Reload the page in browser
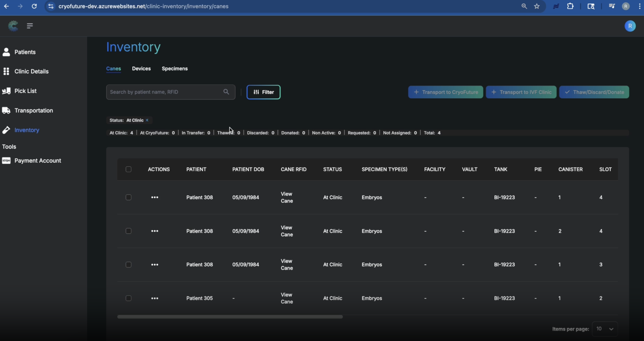Image resolution: width=644 pixels, height=341 pixels. pos(34,6)
